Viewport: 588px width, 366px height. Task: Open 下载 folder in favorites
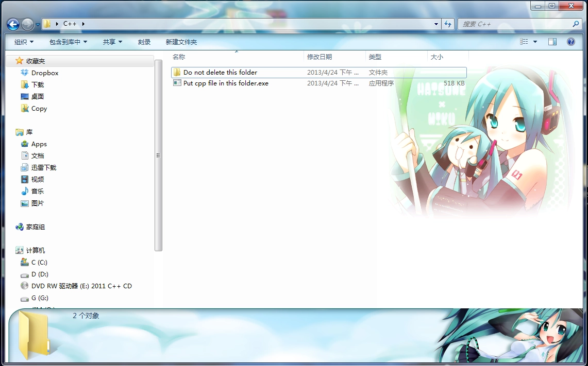(38, 84)
